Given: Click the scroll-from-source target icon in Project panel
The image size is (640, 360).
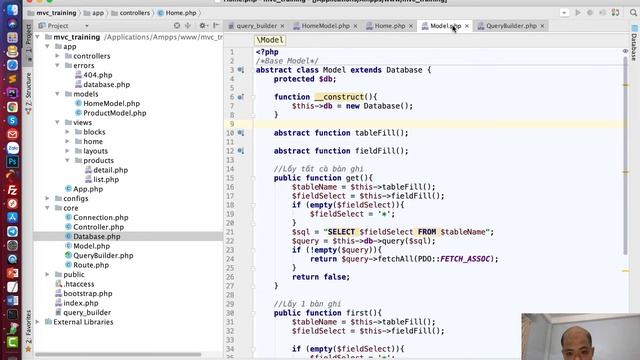Looking at the screenshot, I should pos(177,26).
